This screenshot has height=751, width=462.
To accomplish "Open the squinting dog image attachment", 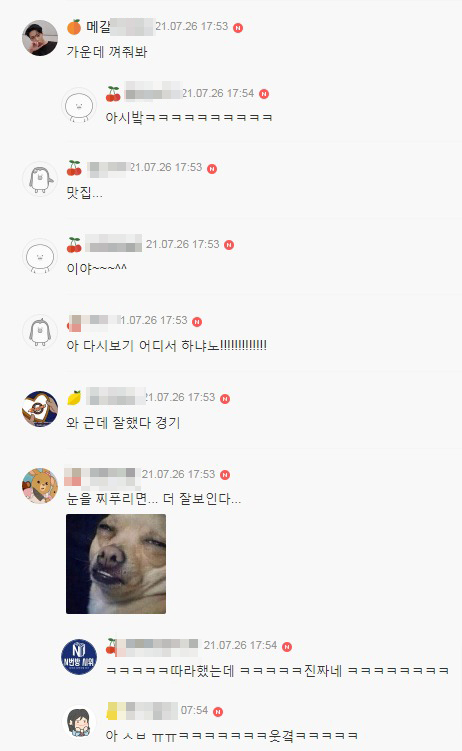I will (116, 564).
